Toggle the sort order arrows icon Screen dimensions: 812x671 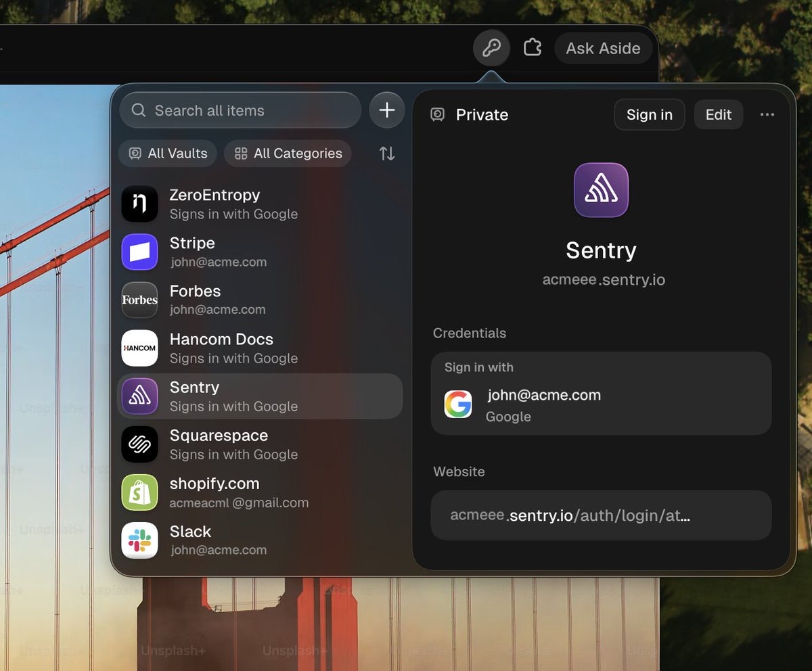[387, 154]
